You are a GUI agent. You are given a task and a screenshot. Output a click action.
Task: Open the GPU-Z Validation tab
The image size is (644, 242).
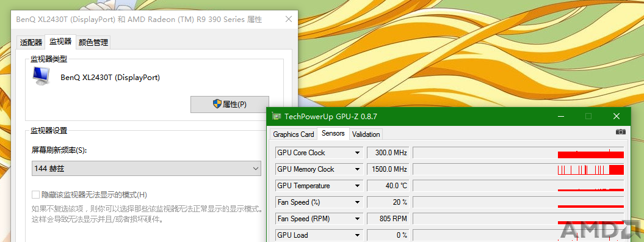366,134
